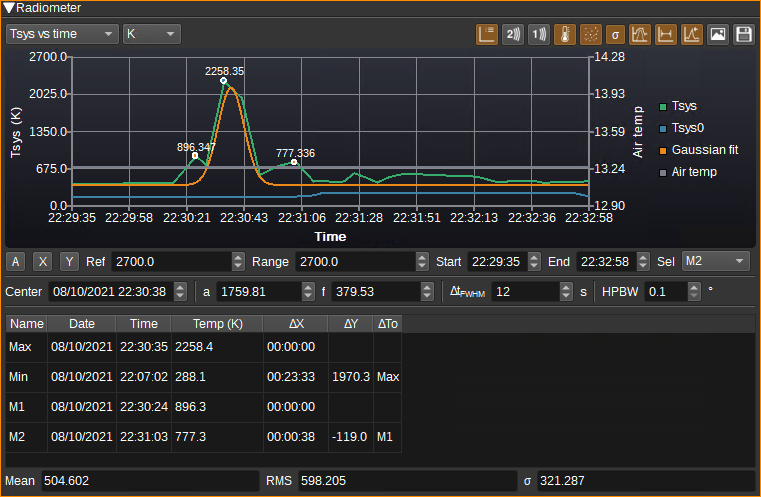
Task: Toggle sensor 1 plot icon
Action: click(x=539, y=34)
